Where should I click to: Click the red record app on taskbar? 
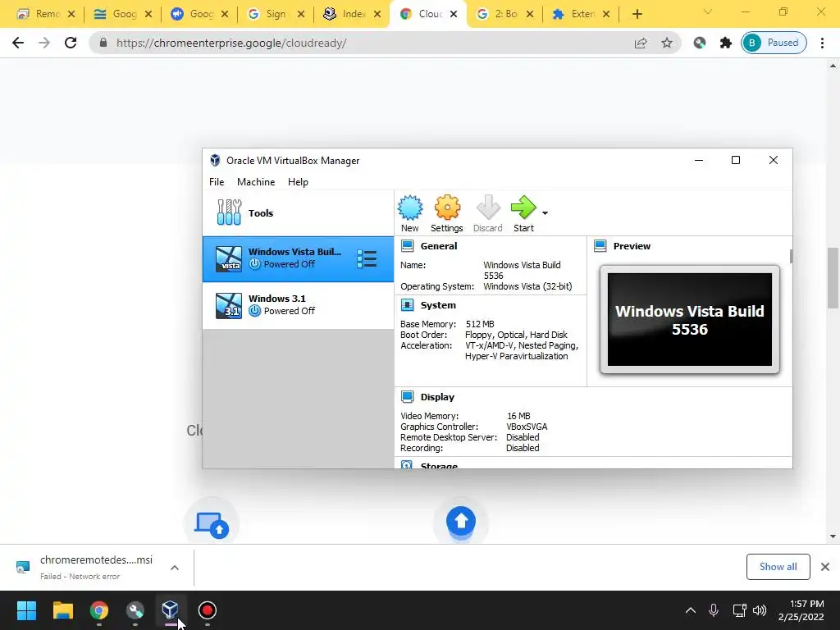click(x=208, y=610)
